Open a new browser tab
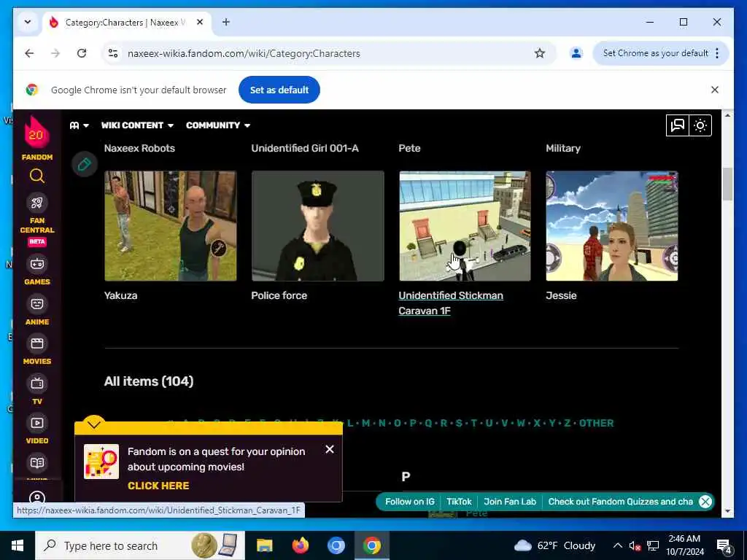The height and width of the screenshot is (560, 747). pos(226,22)
